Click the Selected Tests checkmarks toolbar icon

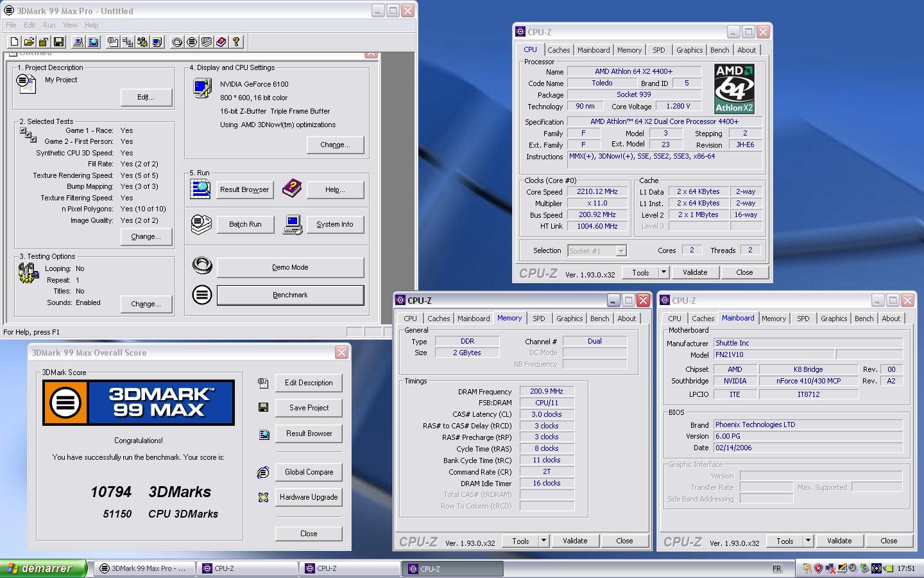(x=128, y=42)
